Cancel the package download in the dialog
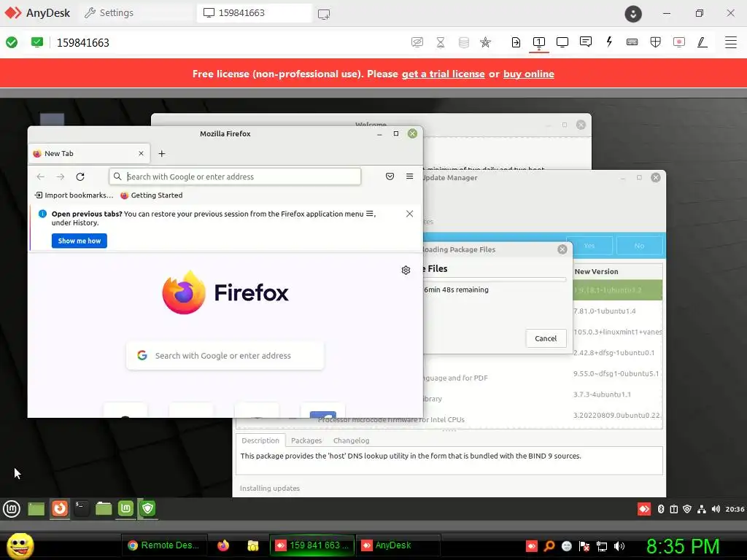Viewport: 747px width, 560px height. tap(546, 338)
